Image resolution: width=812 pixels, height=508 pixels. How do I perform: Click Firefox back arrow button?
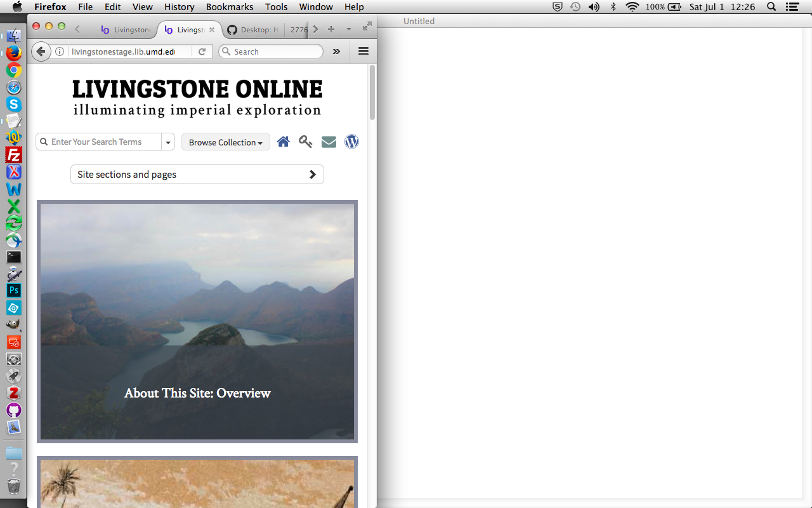(x=41, y=51)
